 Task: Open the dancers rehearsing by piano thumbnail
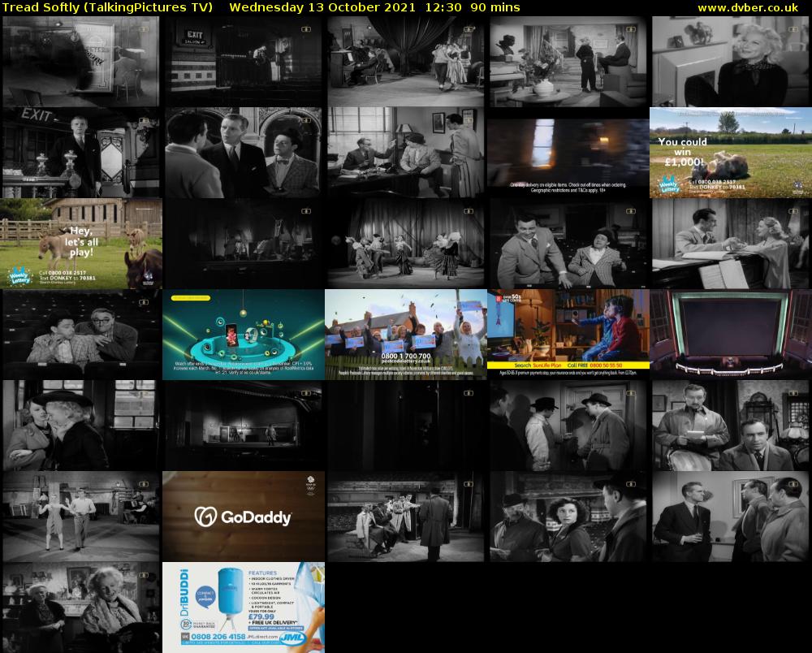pos(406,62)
